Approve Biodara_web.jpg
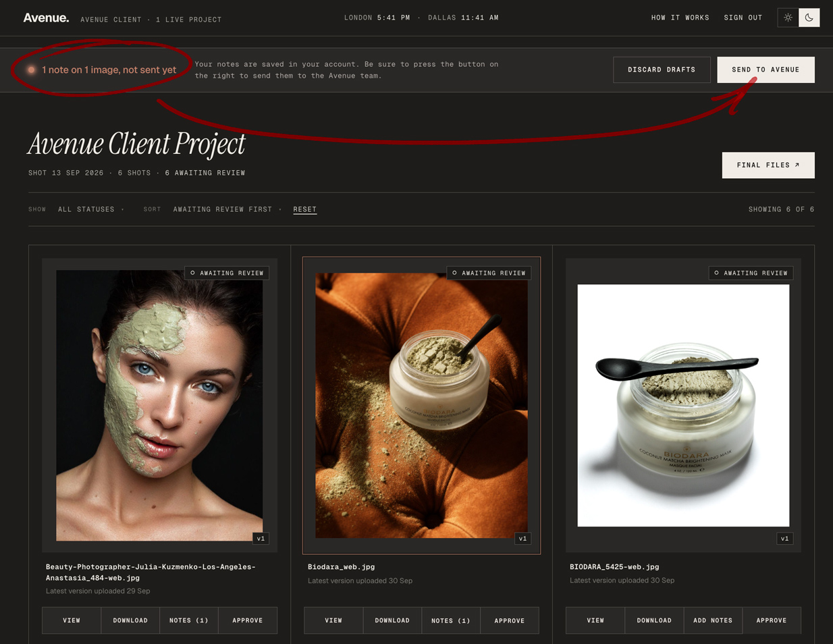The height and width of the screenshot is (644, 833). click(x=510, y=620)
